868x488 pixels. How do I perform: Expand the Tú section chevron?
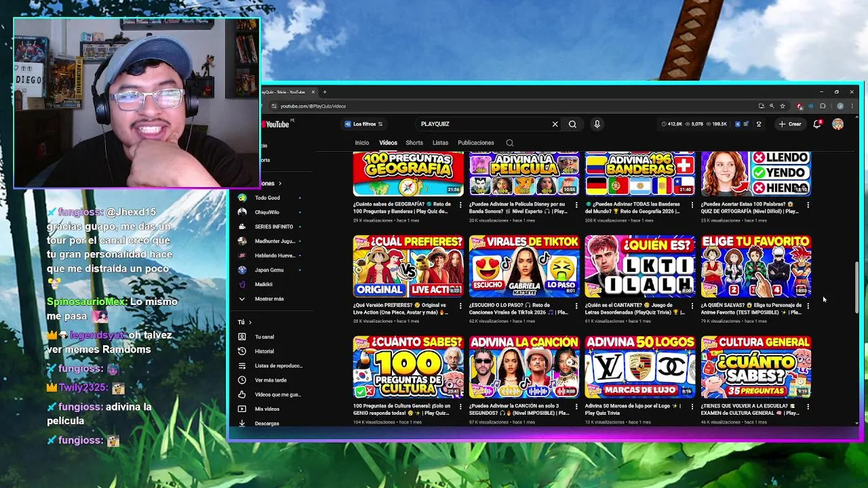250,323
